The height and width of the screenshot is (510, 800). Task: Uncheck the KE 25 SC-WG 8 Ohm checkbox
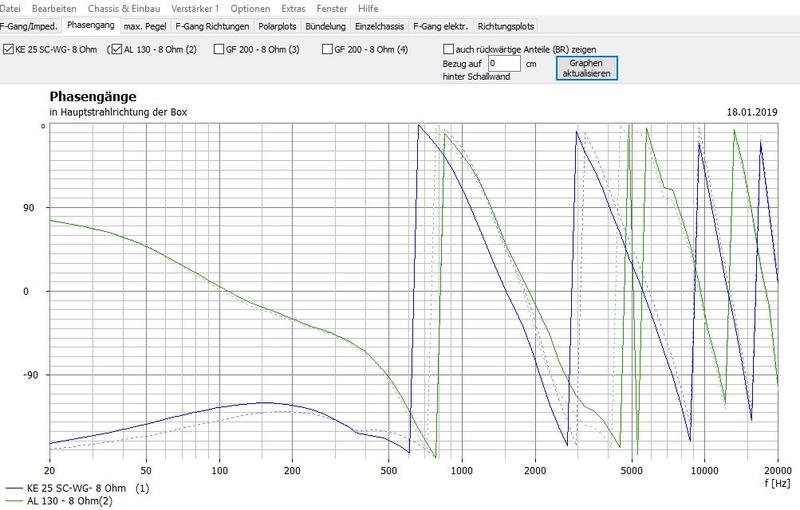pos(8,49)
